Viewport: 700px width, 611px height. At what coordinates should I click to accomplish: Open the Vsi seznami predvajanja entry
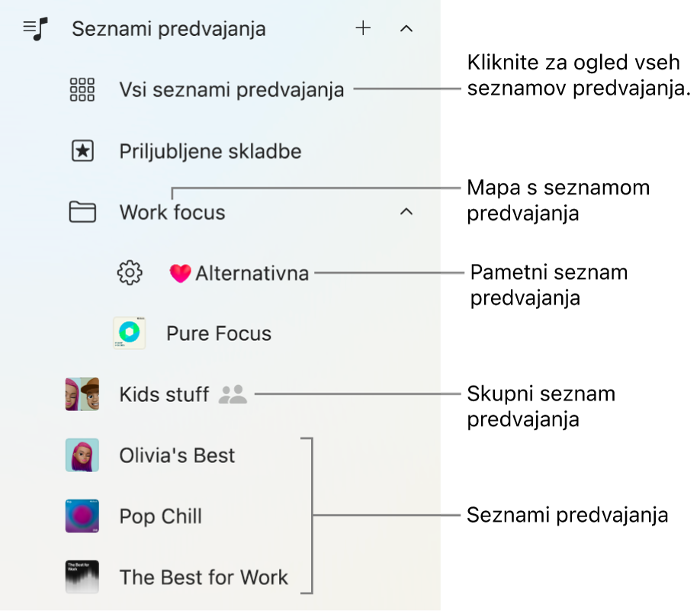tap(231, 89)
